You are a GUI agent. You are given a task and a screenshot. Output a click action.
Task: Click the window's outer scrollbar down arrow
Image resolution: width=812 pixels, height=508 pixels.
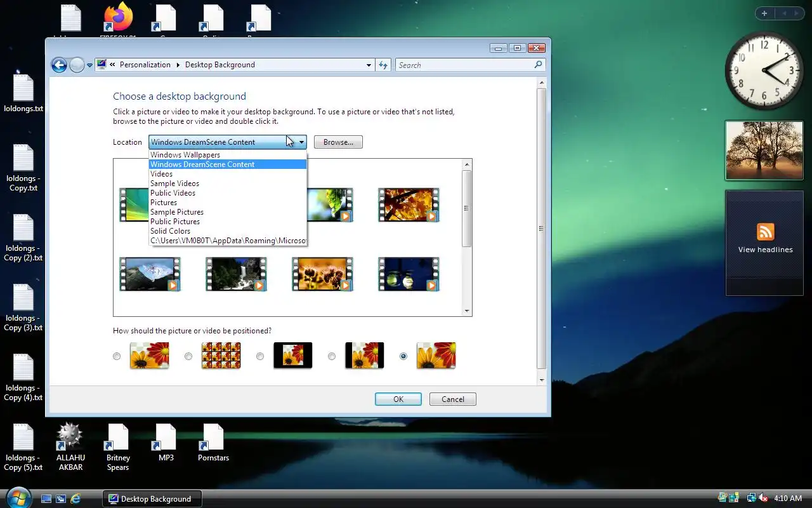pyautogui.click(x=542, y=380)
